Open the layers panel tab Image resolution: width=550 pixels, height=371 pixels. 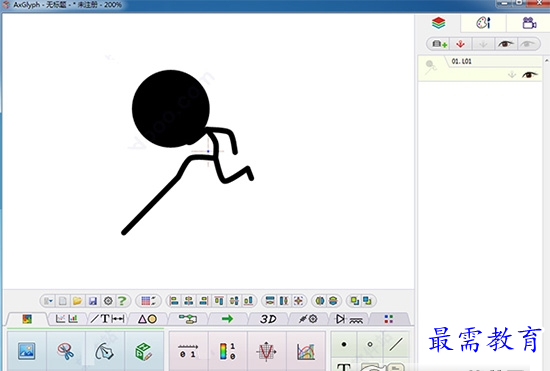[438, 23]
